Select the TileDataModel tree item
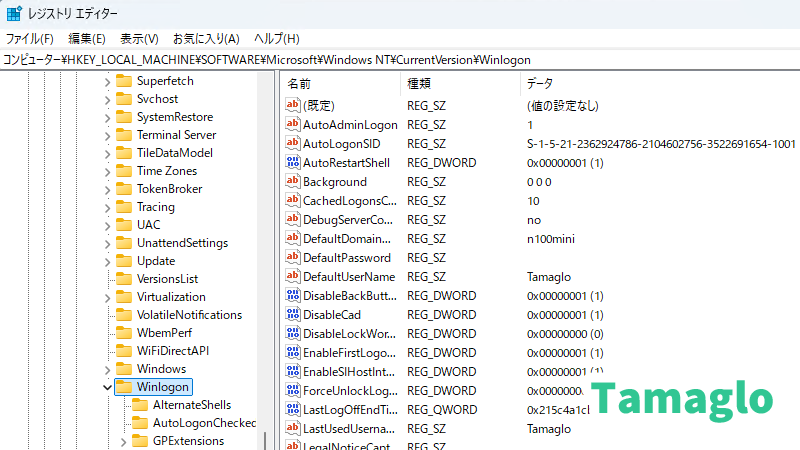The image size is (800, 450). tap(174, 153)
